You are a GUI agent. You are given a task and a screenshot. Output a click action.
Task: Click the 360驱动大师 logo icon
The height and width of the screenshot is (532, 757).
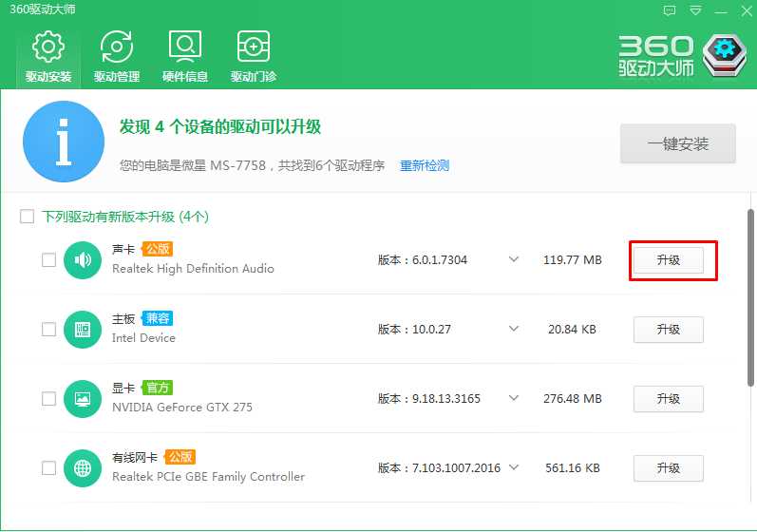724,54
